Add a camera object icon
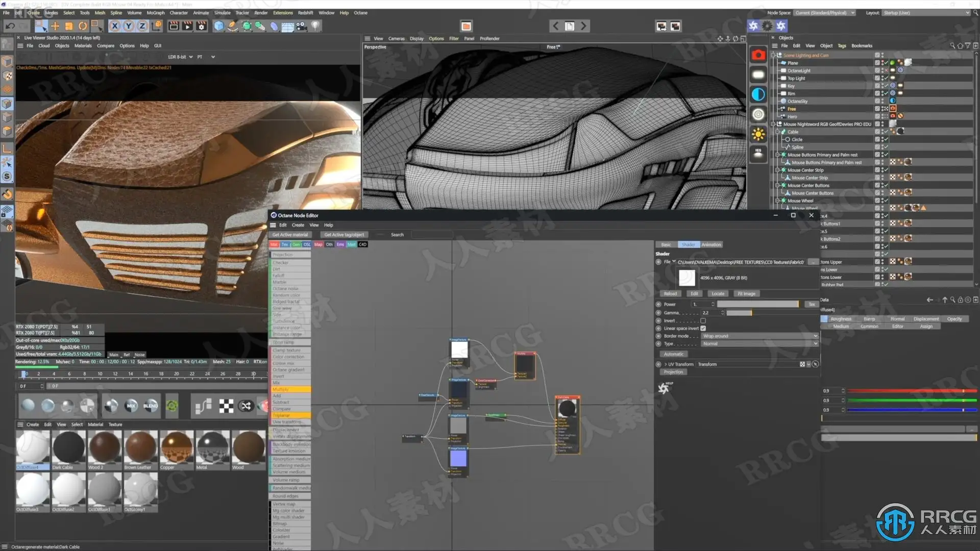 pos(302,26)
